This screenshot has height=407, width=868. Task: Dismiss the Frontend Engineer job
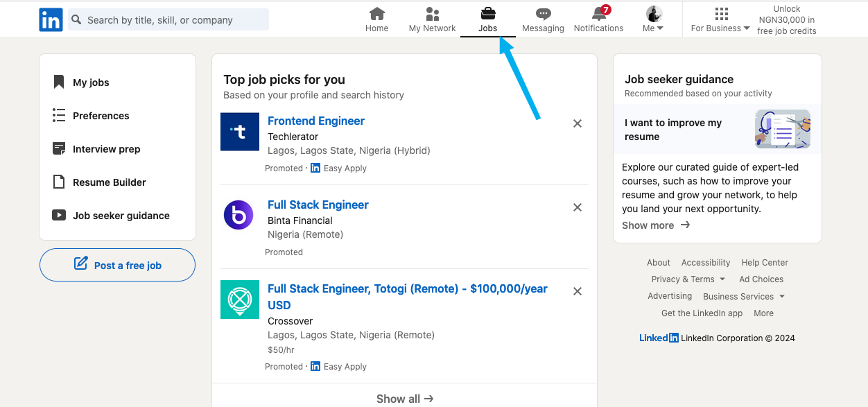578,123
